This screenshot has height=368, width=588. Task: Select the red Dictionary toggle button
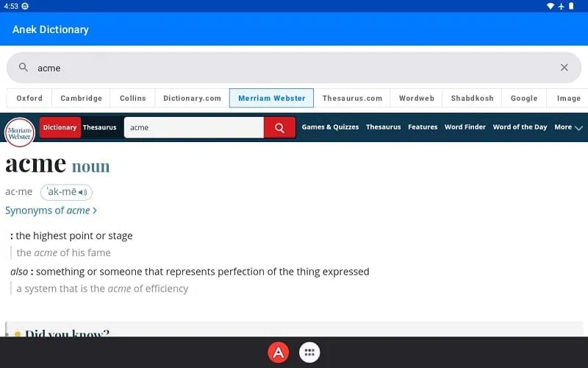point(60,127)
